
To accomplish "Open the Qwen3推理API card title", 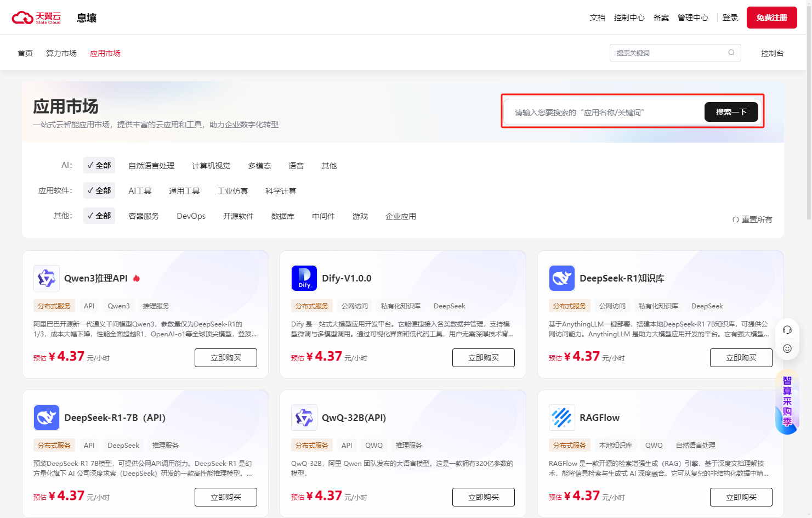I will tap(96, 278).
